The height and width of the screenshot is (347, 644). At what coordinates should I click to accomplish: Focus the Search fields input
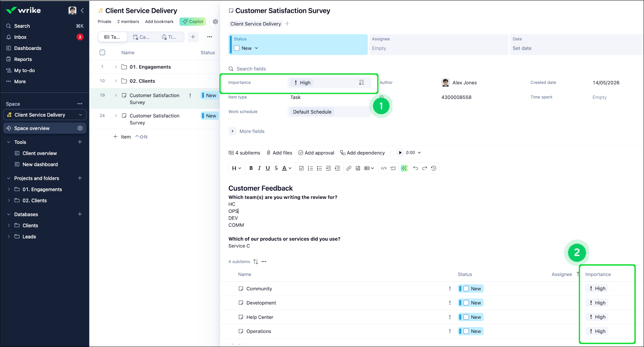point(251,69)
